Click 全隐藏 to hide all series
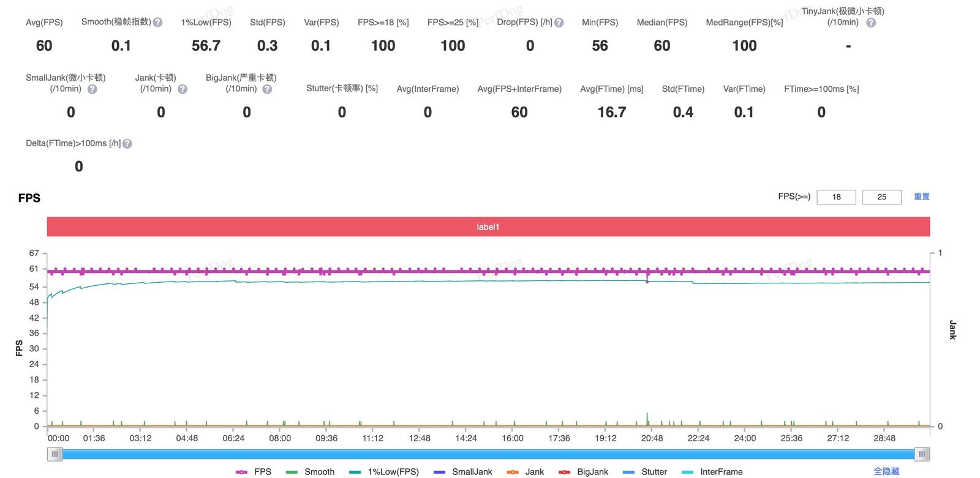 [x=886, y=471]
